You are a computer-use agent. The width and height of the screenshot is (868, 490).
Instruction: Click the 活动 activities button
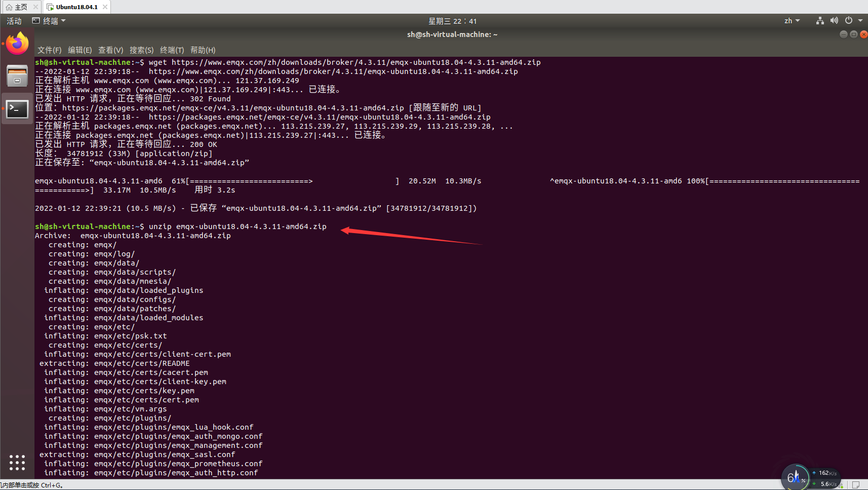tap(14, 21)
